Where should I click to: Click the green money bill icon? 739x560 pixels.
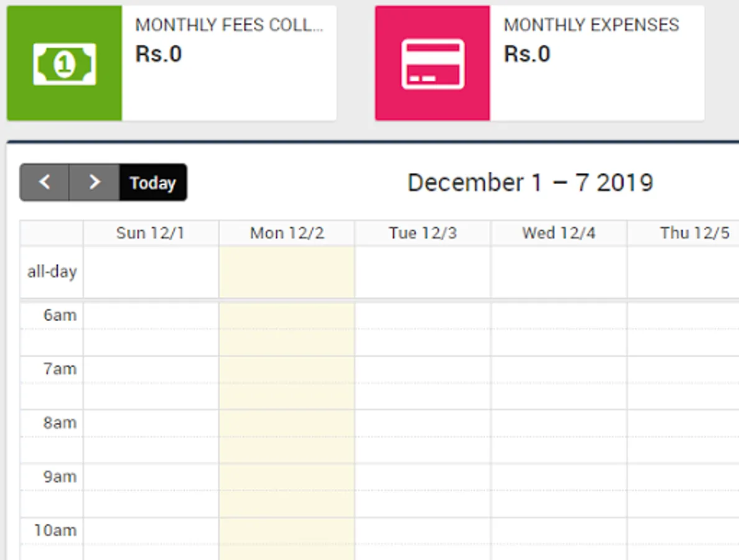(x=64, y=63)
